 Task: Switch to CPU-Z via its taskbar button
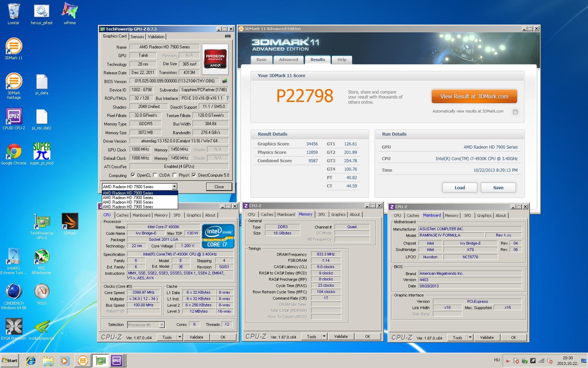[x=117, y=360]
